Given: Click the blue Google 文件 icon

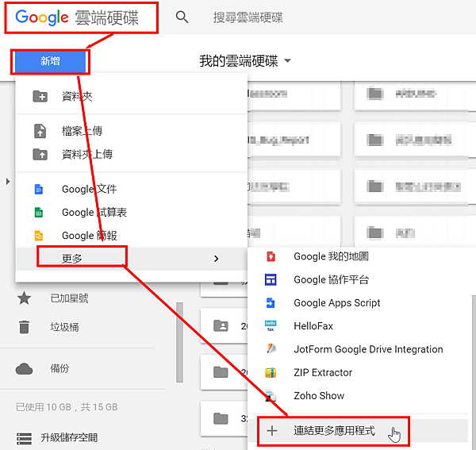Looking at the screenshot, I should pos(39,189).
